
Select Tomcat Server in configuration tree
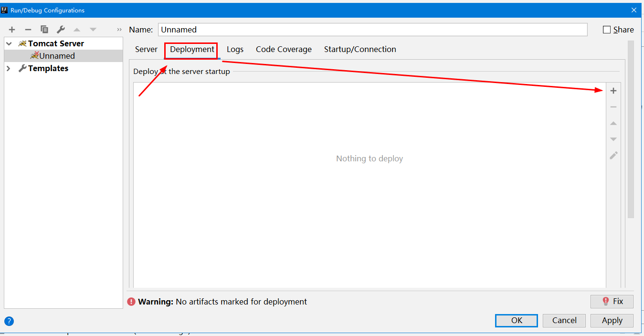click(x=56, y=43)
